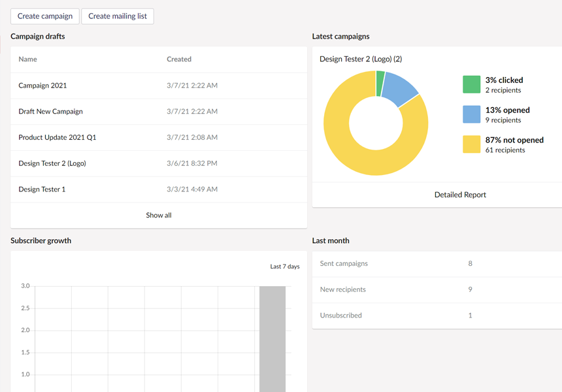The height and width of the screenshot is (392, 562).
Task: Click the Create campaign button
Action: (45, 16)
